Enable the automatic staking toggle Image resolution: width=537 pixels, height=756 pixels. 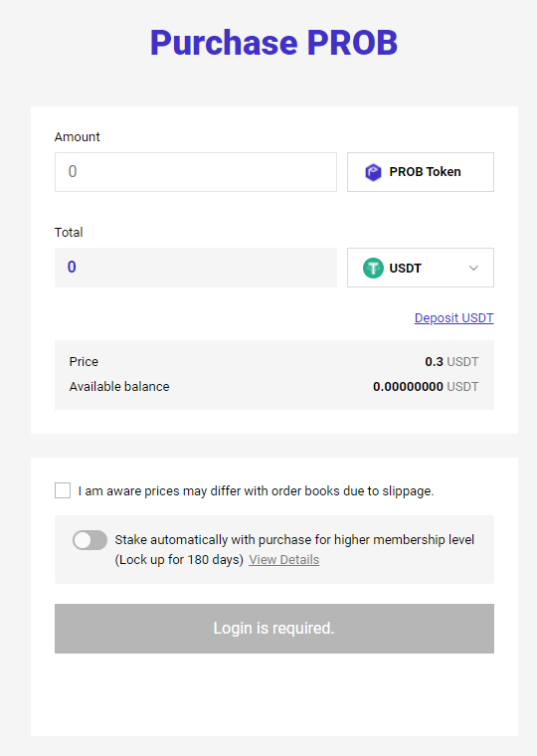tap(90, 540)
